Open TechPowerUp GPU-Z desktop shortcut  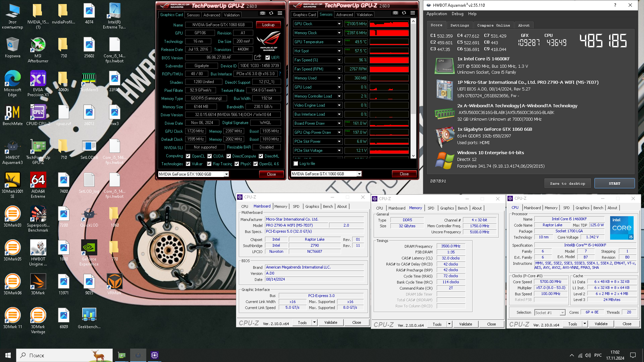(38, 152)
